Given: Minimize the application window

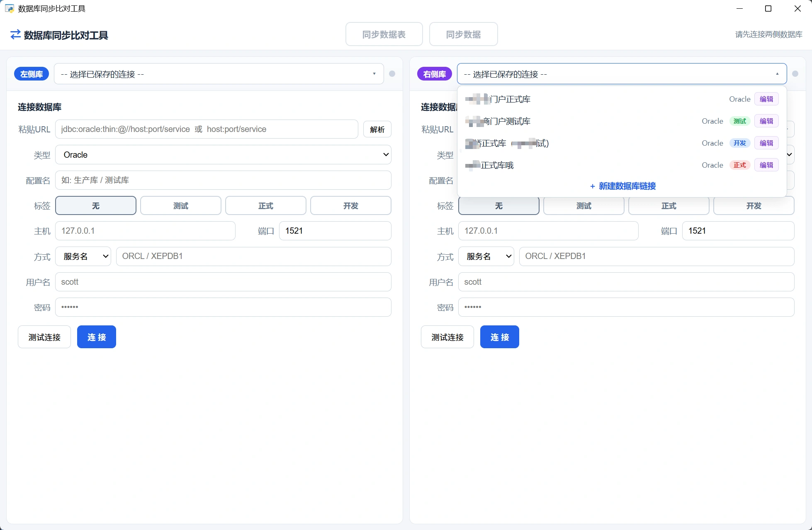Looking at the screenshot, I should coord(739,8).
